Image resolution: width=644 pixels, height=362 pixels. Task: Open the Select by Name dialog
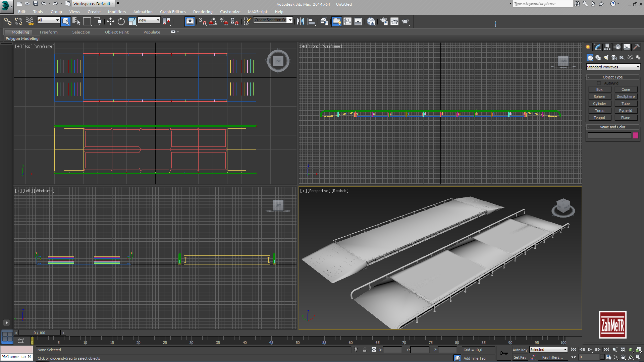(76, 21)
